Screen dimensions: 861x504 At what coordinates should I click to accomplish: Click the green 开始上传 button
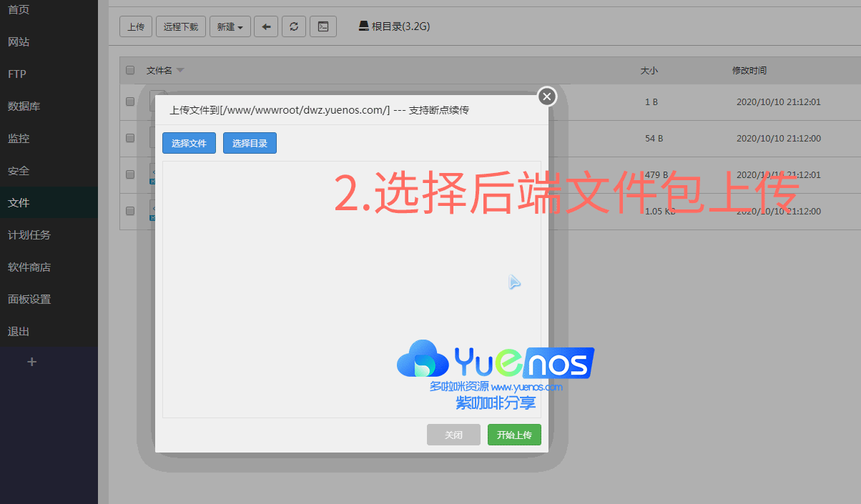tap(514, 435)
